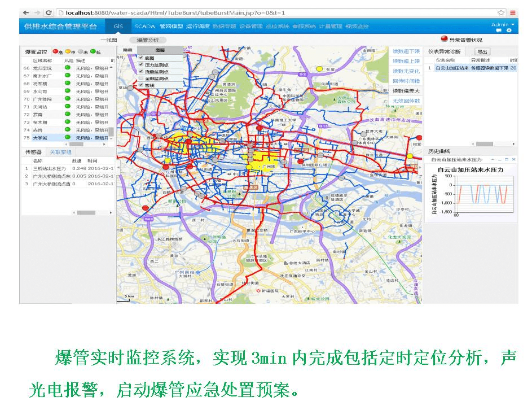Click the browser reload icon
The height and width of the screenshot is (410, 532).
(x=49, y=12)
